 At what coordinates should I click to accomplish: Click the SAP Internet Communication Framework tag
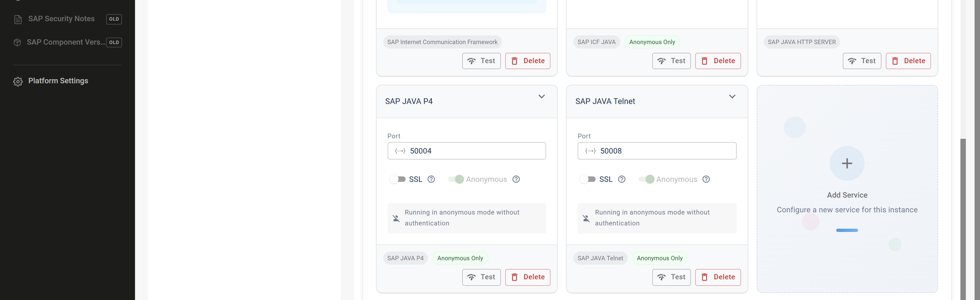pos(442,42)
